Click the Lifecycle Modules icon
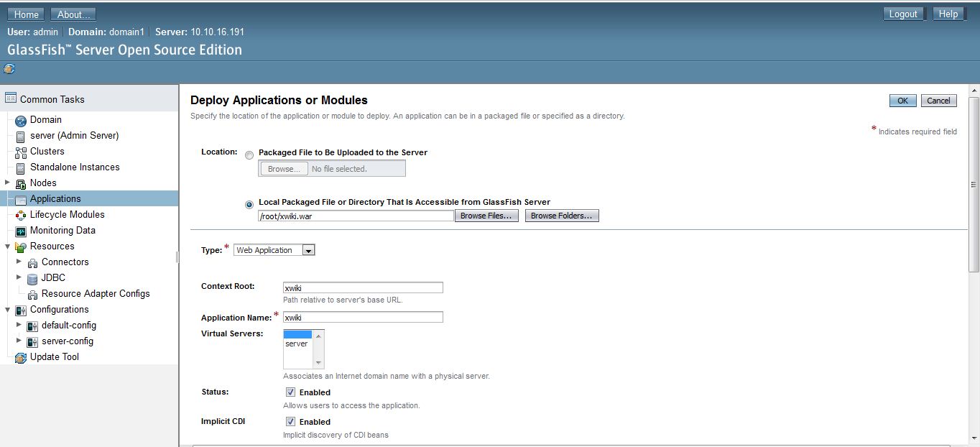This screenshot has width=980, height=447. click(x=21, y=215)
